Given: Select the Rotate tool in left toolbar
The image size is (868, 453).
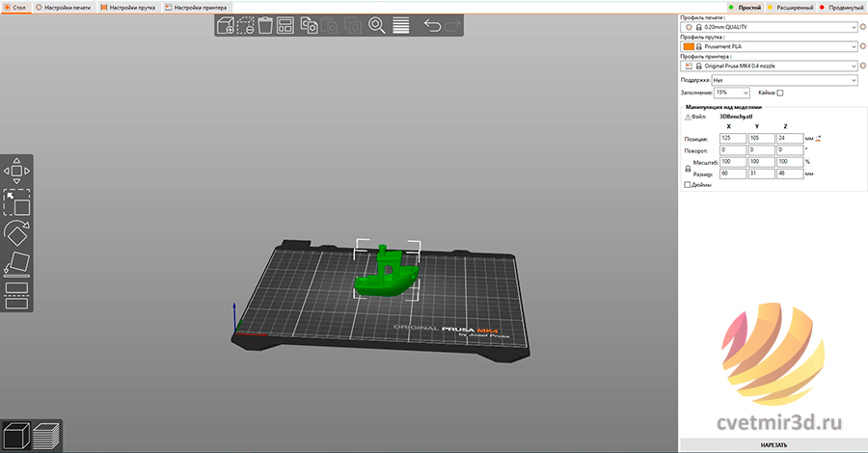Looking at the screenshot, I should 16,233.
